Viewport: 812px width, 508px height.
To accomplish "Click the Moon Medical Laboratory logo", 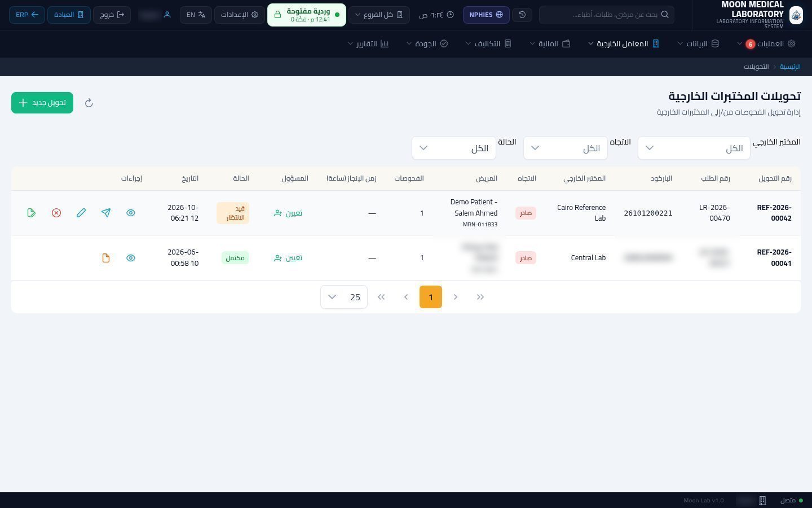I will coord(796,15).
